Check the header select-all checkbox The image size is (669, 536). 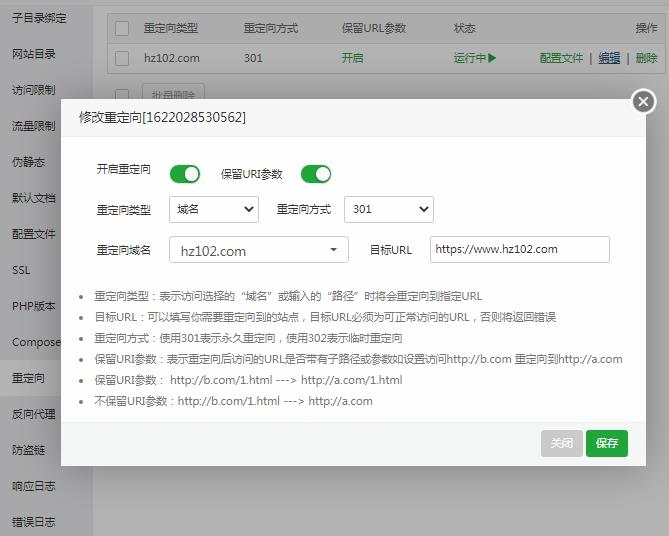coord(122,29)
